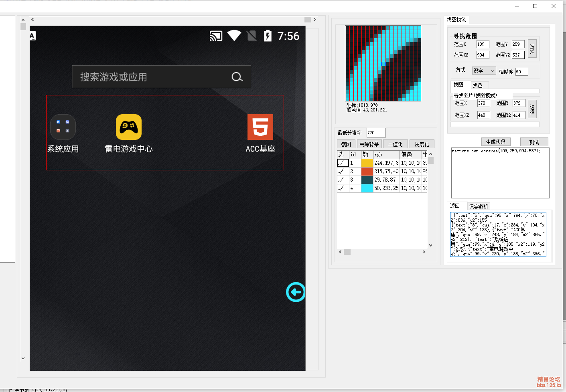The image size is (566, 392).
Task: Open the 系统应用 folder icon
Action: (63, 127)
